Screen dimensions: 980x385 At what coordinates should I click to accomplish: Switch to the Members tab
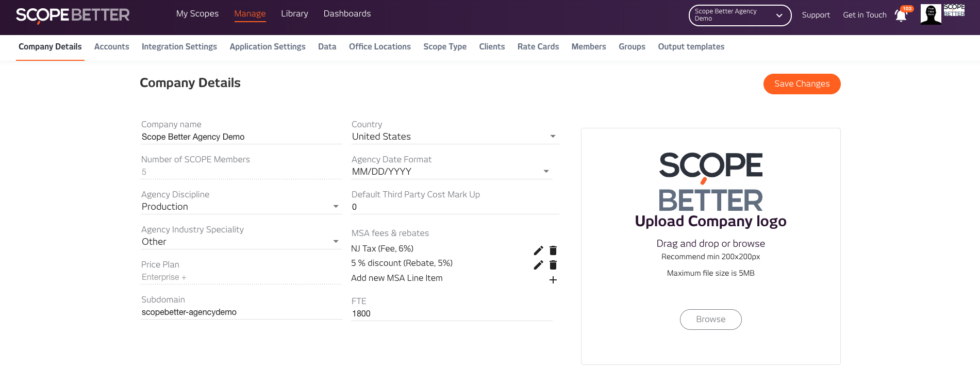pyautogui.click(x=589, y=47)
